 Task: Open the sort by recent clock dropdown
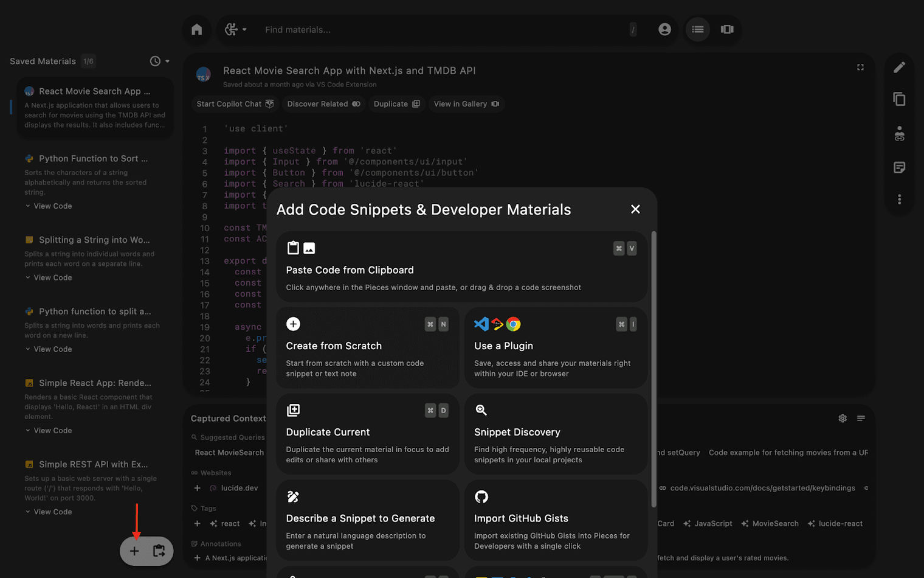pos(160,61)
